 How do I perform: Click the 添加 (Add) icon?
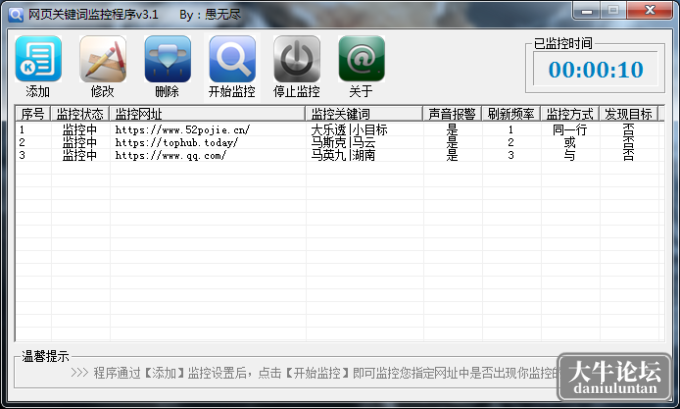(x=38, y=59)
